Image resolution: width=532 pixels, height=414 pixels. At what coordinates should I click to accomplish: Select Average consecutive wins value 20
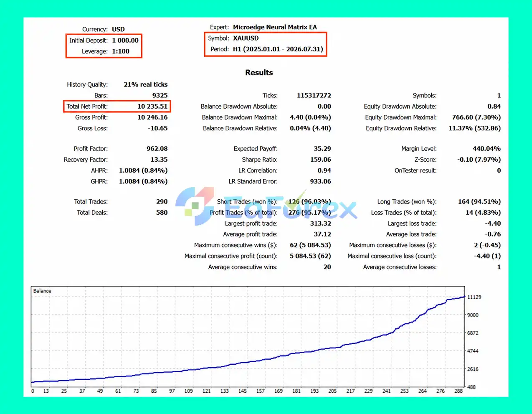point(327,267)
